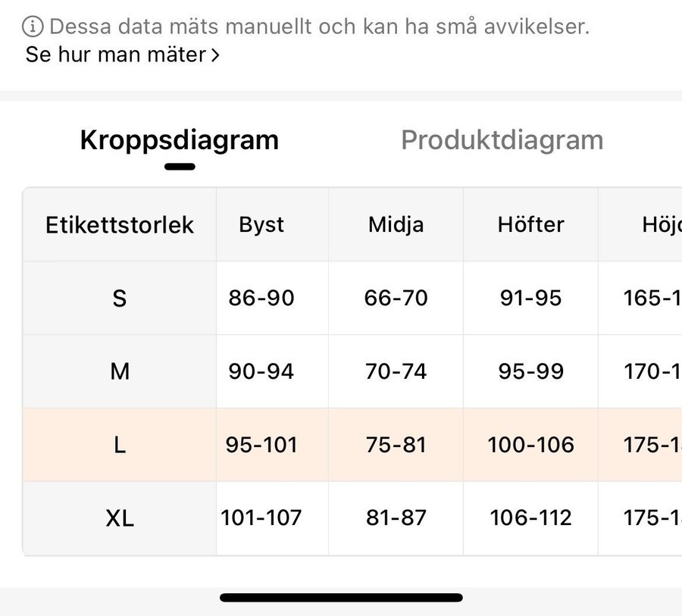Select the size S row label

[120, 299]
